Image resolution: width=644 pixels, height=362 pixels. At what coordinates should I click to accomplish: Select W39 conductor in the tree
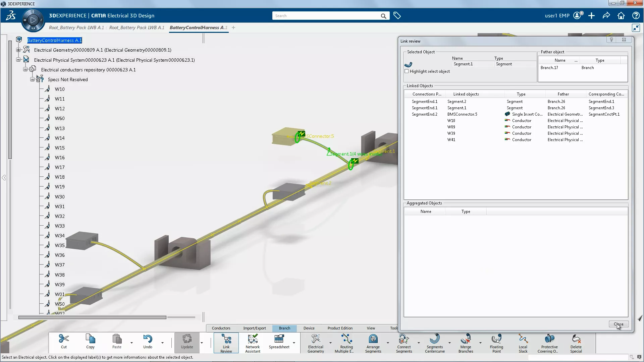coord(60,285)
